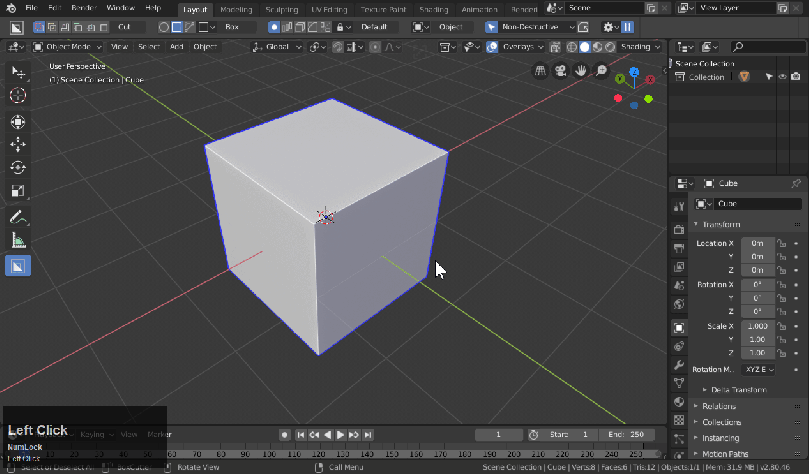This screenshot has height=474, width=809.
Task: Open the Render menu
Action: [x=82, y=8]
